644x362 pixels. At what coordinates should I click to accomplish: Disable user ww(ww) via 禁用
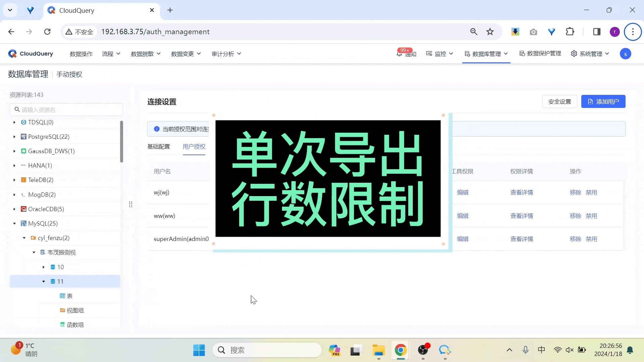pyautogui.click(x=591, y=216)
